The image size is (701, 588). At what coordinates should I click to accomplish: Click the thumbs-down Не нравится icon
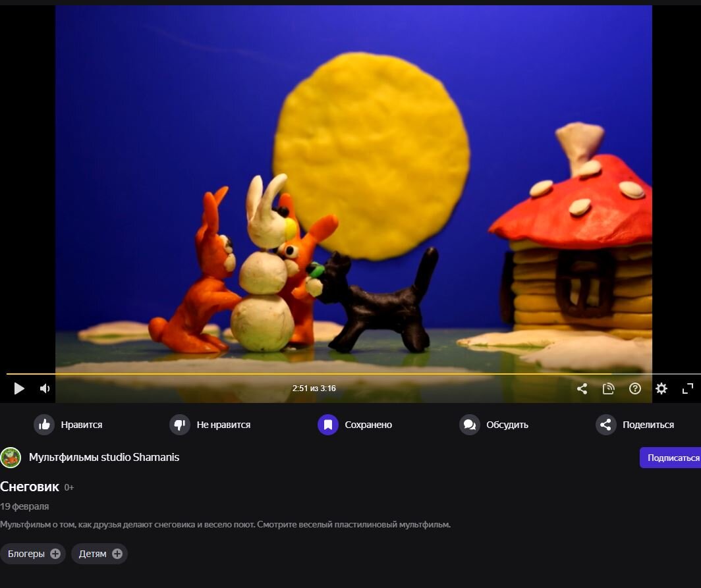180,425
